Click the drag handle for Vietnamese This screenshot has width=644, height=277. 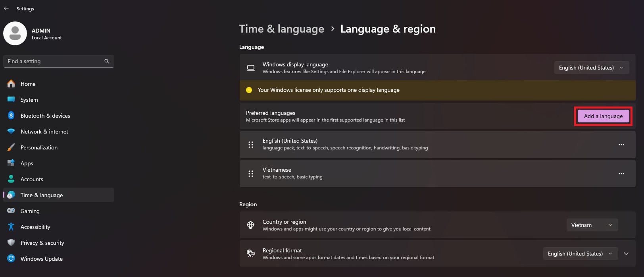pos(251,174)
